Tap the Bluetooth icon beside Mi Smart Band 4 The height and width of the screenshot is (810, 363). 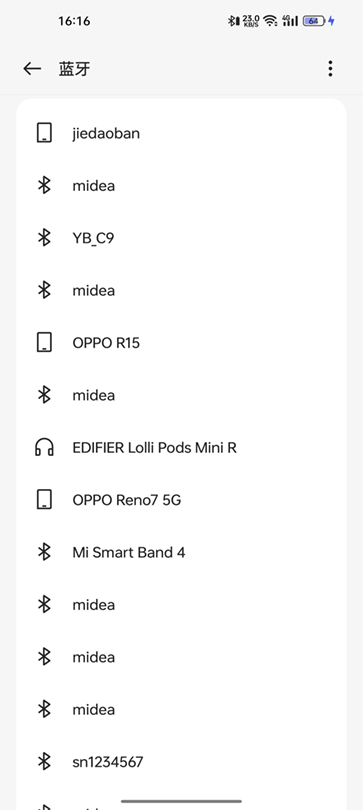[44, 552]
